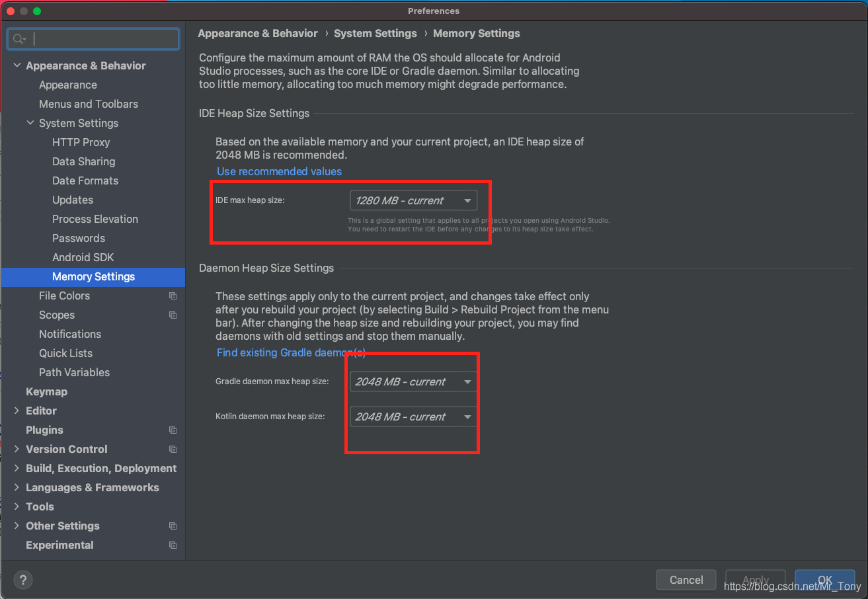This screenshot has height=599, width=868.
Task: Select Date Formats settings
Action: tap(85, 180)
